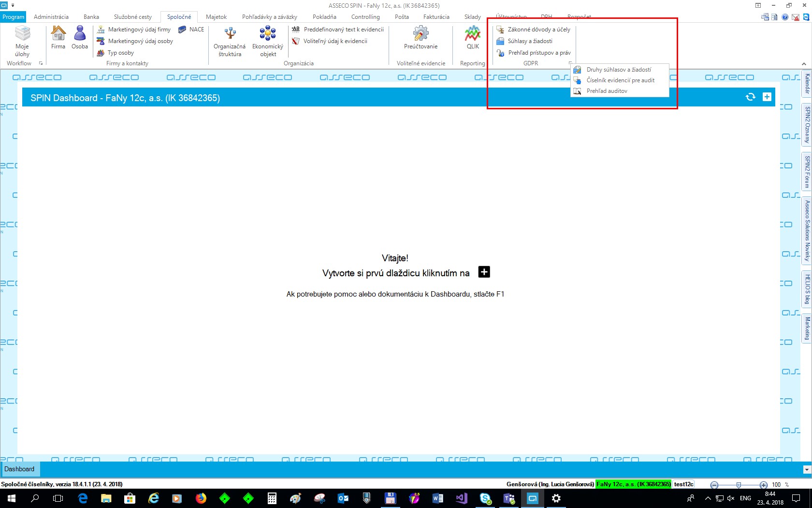This screenshot has height=508, width=812.
Task: Open the Firma house icon
Action: [58, 38]
